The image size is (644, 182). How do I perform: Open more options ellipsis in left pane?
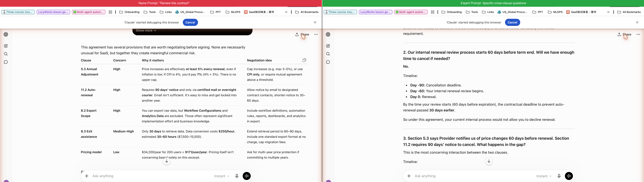click(316, 35)
